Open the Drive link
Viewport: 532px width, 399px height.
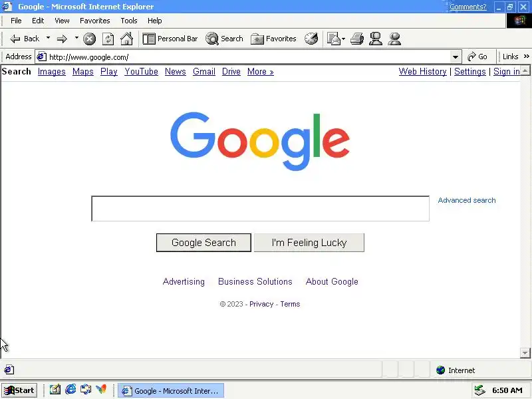tap(231, 72)
